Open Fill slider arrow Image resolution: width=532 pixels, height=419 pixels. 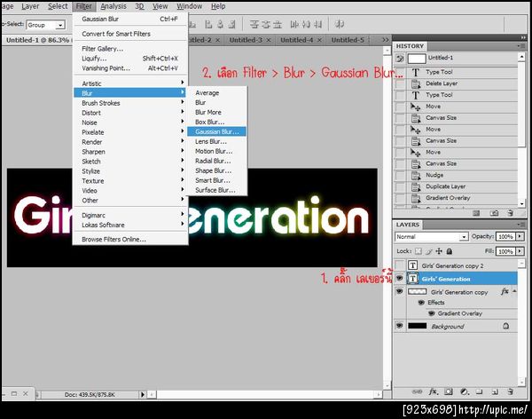[520, 251]
